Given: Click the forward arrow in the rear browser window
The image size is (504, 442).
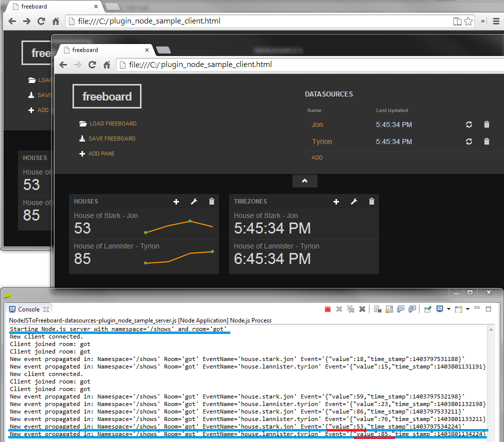Looking at the screenshot, I should click(26, 21).
